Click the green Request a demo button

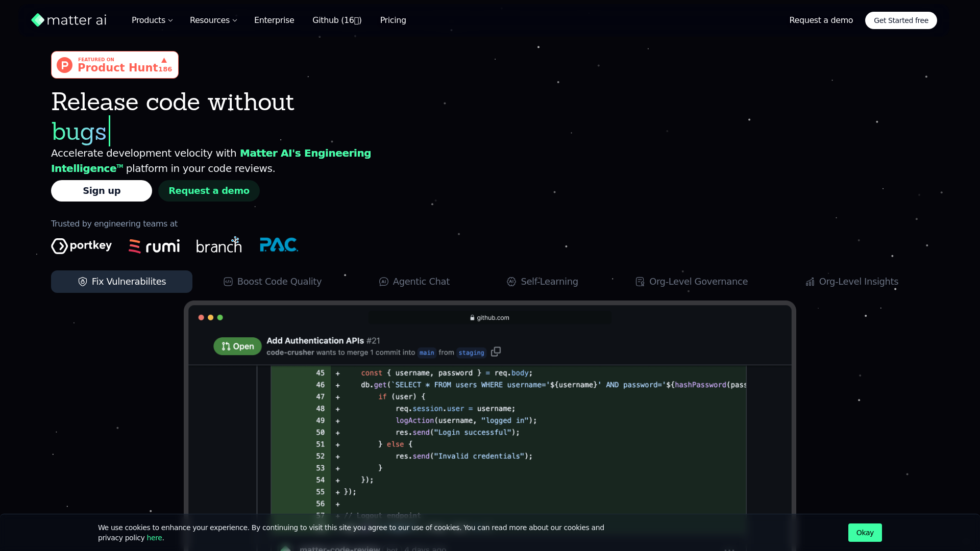[209, 191]
